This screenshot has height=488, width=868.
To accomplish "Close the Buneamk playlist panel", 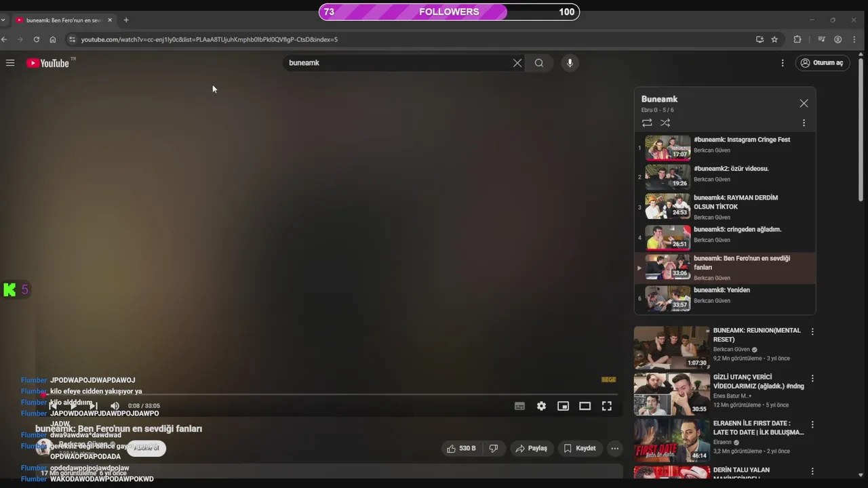I will (804, 104).
